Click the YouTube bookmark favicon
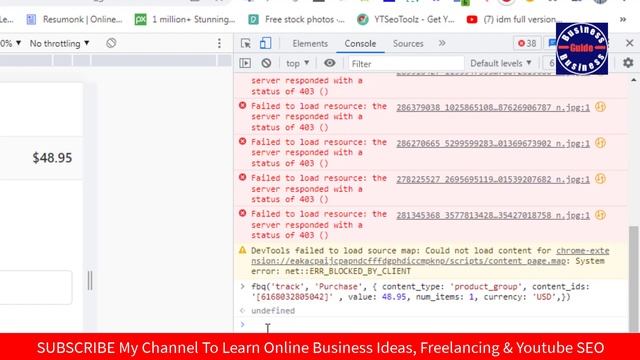640x360 pixels. click(472, 19)
